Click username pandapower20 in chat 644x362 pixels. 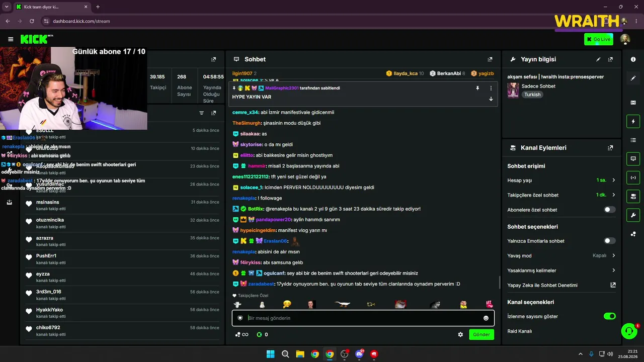[274, 219]
